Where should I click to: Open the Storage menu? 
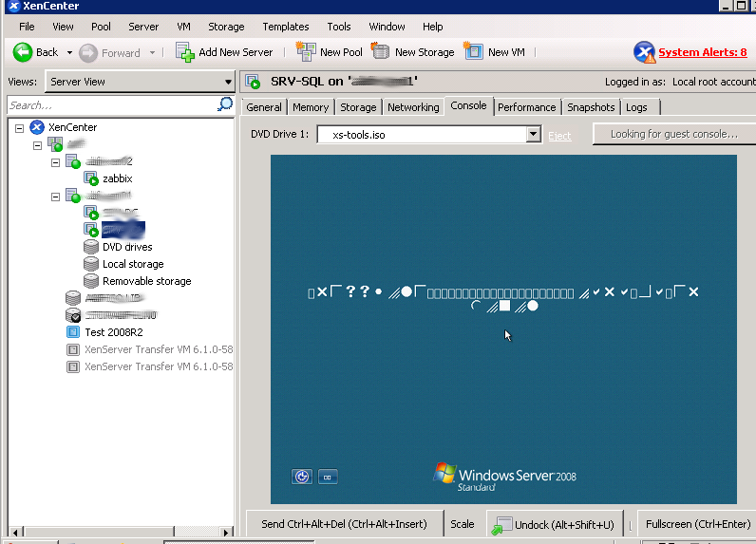point(226,27)
